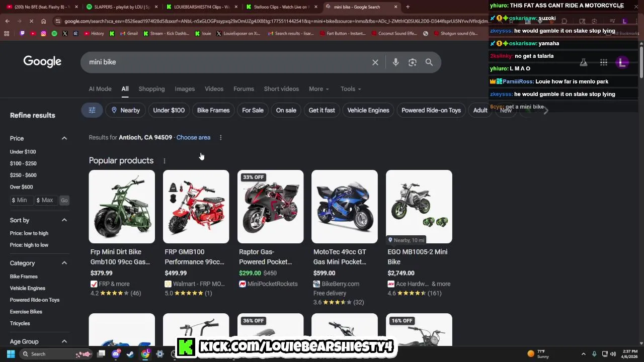Screen dimensions: 644x362
Task: Open Discord from the taskbar
Action: point(116,354)
